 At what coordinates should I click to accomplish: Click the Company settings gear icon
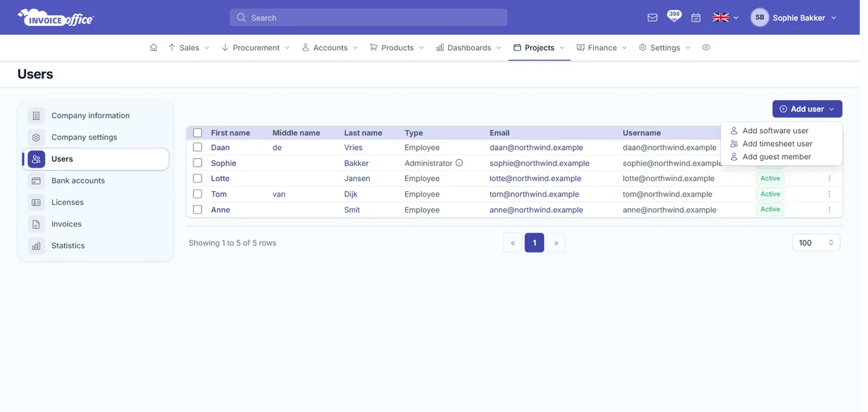tap(37, 138)
